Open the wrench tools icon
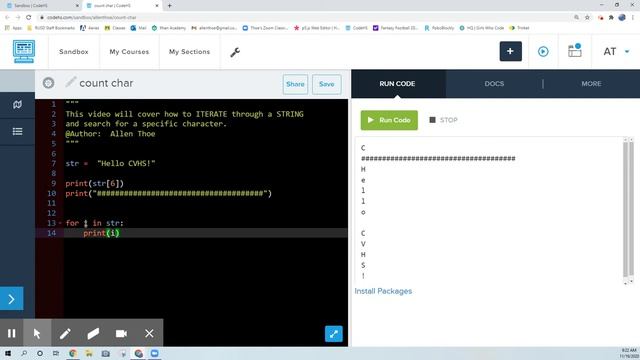Viewport: 640px width, 360px height. [x=235, y=52]
